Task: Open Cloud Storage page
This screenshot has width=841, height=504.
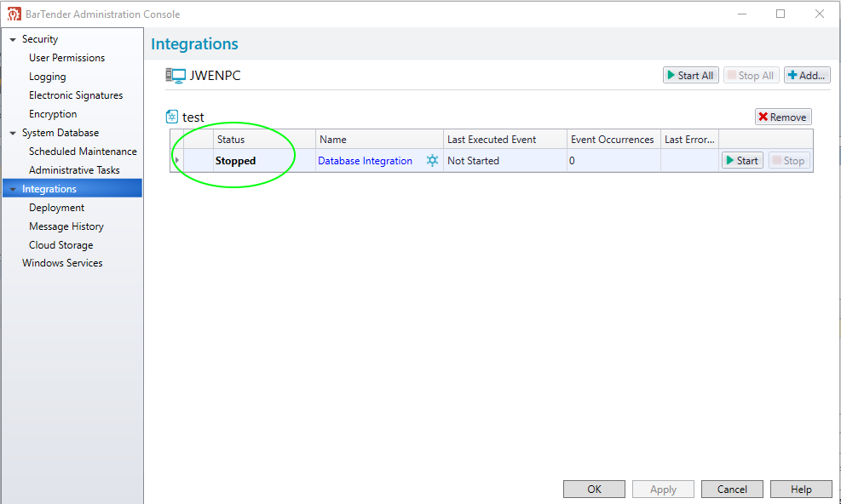Action: tap(61, 245)
